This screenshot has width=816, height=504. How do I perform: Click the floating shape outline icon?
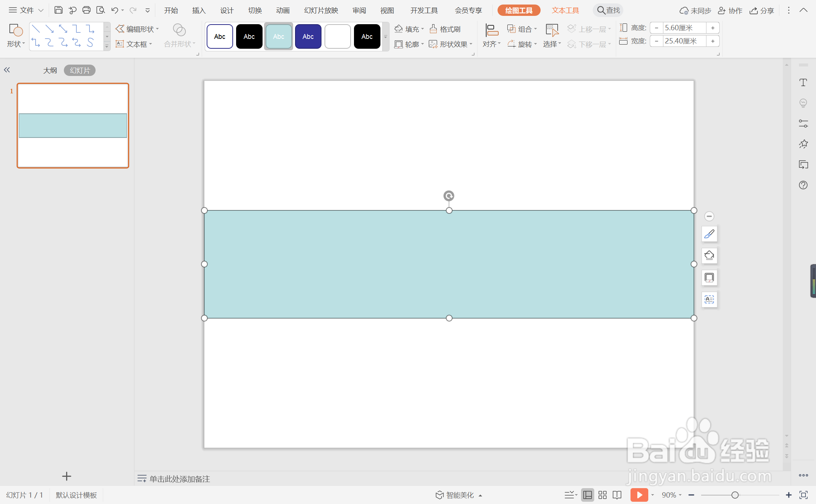(x=709, y=278)
